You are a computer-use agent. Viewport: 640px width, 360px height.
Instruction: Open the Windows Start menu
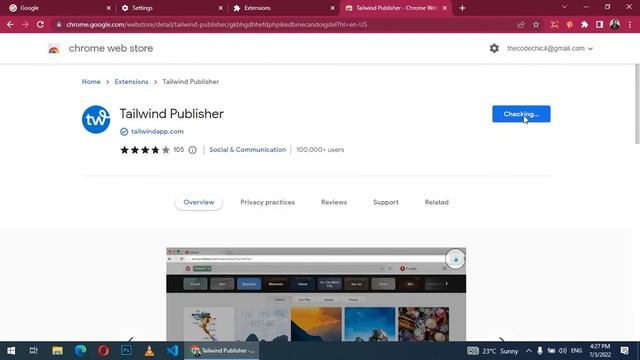coord(11,351)
